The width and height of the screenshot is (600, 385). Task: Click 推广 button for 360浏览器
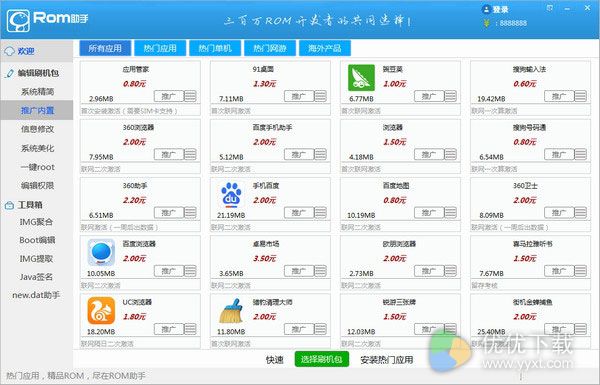point(169,154)
